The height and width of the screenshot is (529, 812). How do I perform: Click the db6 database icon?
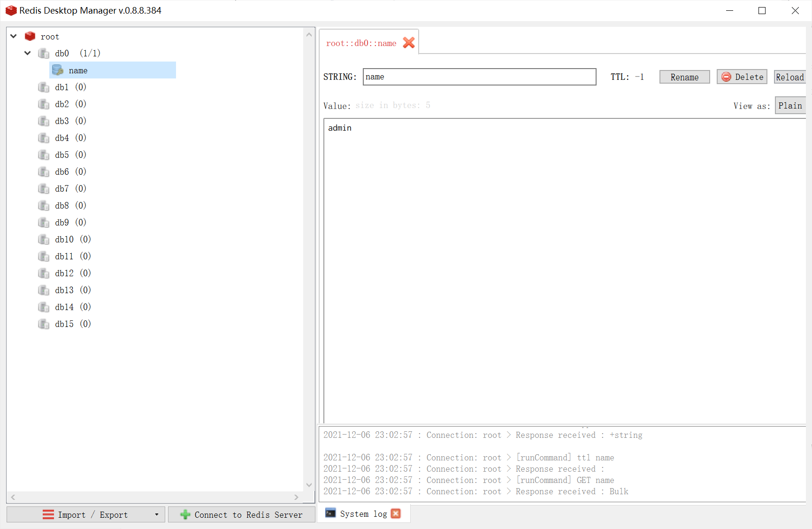(x=44, y=171)
